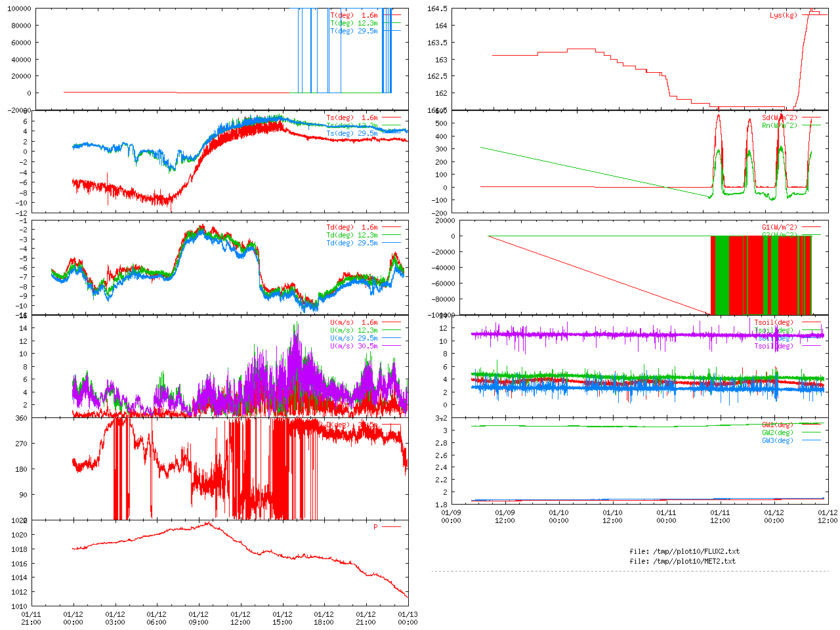The image size is (840, 630).
Task: Click the 1014 pressure axis value
Action: 20,578
